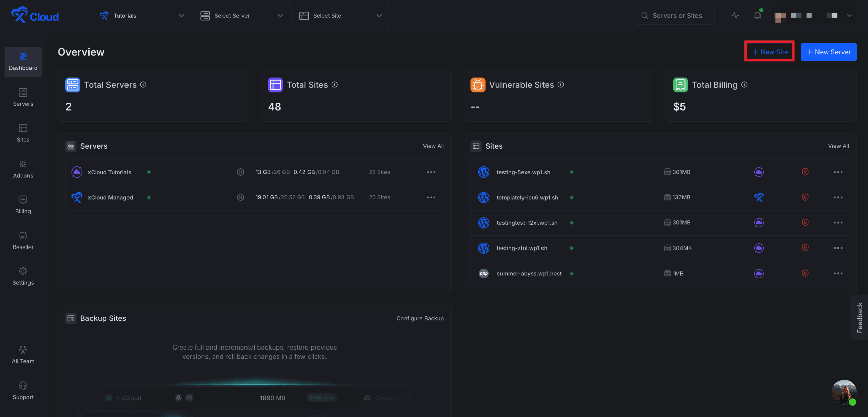This screenshot has height=417, width=868.
Task: Click the WordPress icon next to testing-ztol.wp1.sh
Action: (x=484, y=248)
